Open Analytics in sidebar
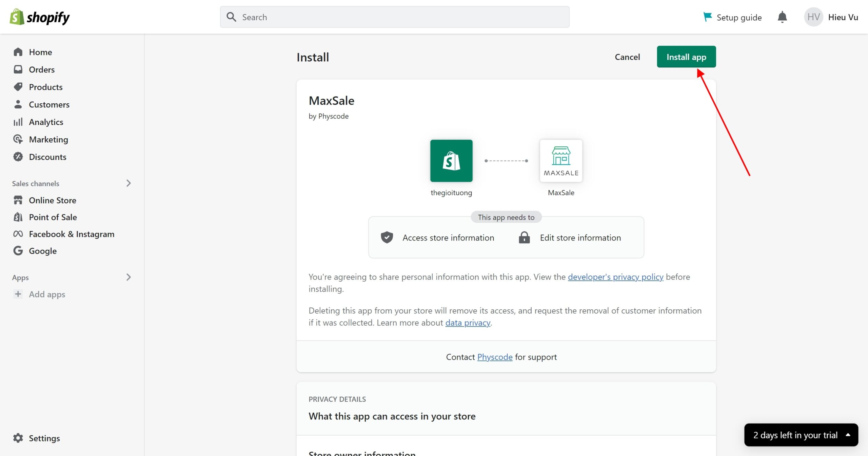The width and height of the screenshot is (868, 456). pyautogui.click(x=46, y=122)
